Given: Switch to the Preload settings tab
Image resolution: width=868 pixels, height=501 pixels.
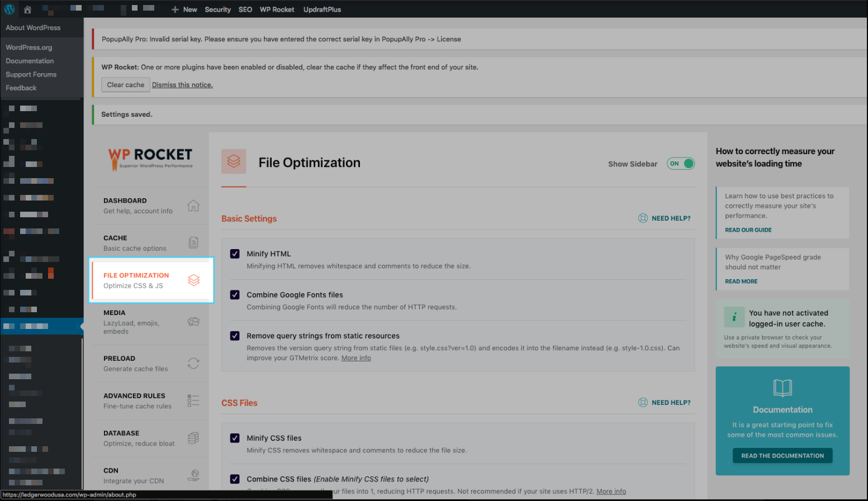Looking at the screenshot, I should (x=150, y=364).
